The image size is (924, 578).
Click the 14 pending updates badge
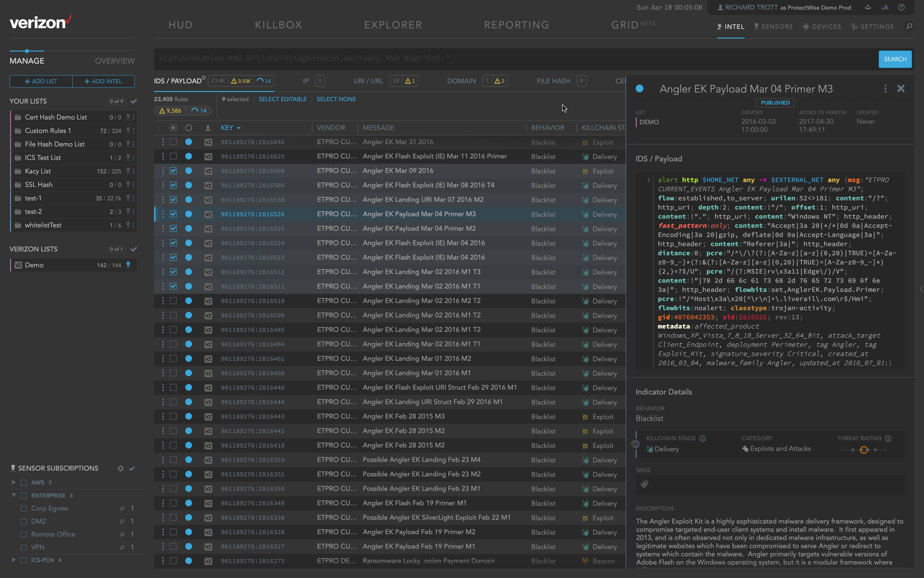(199, 111)
